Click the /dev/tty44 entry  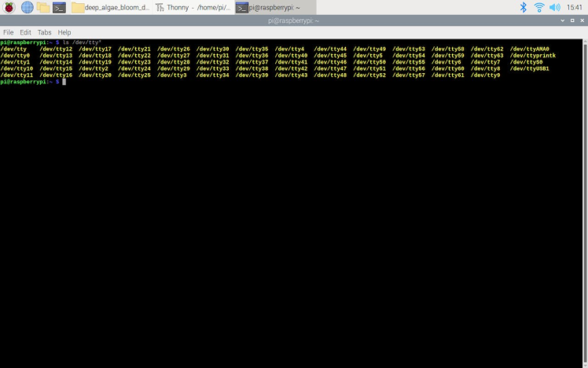330,49
